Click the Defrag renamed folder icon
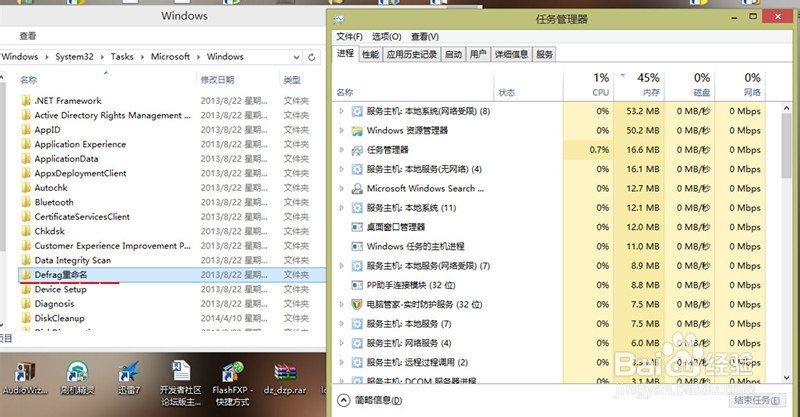 click(26, 275)
